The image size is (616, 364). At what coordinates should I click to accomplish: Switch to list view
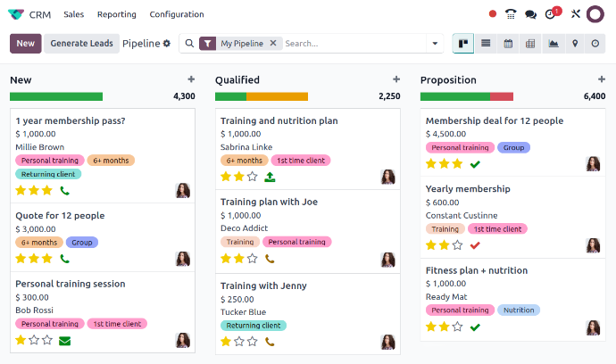coord(486,43)
